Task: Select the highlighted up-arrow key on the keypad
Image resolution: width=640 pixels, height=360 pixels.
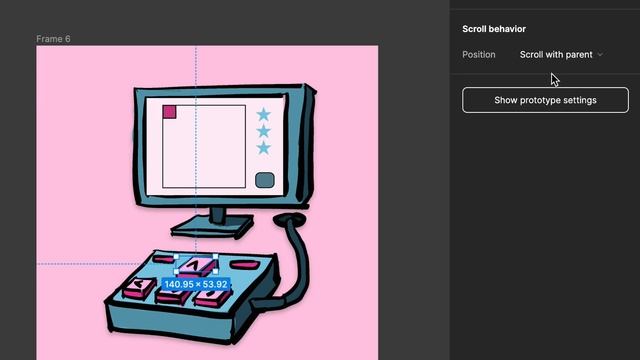Action: (x=196, y=265)
